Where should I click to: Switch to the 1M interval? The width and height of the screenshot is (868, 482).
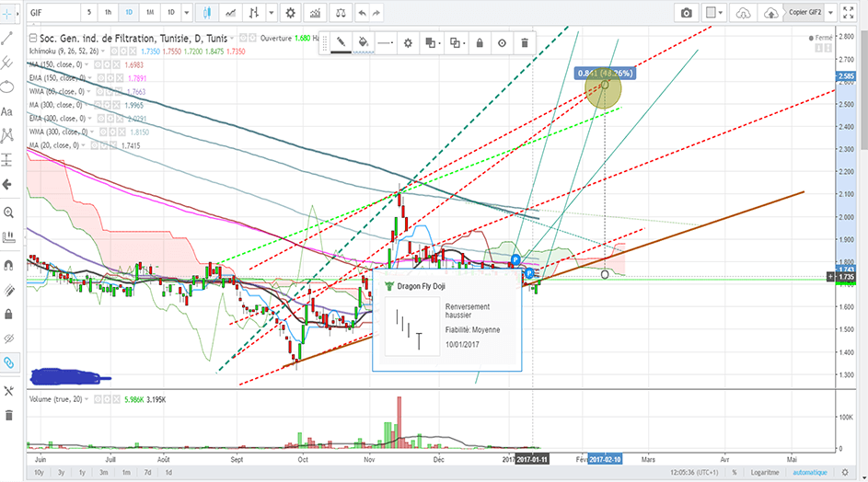pyautogui.click(x=150, y=12)
